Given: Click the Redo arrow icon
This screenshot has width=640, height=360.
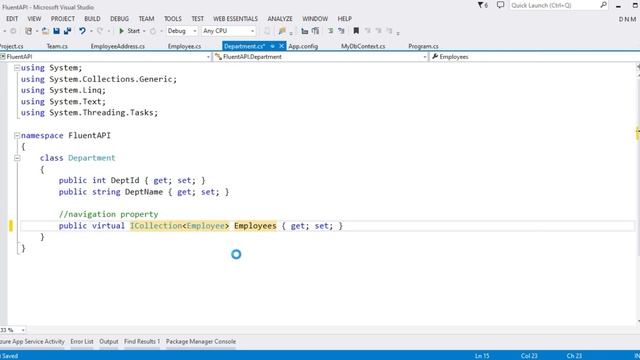Looking at the screenshot, I should (100, 31).
